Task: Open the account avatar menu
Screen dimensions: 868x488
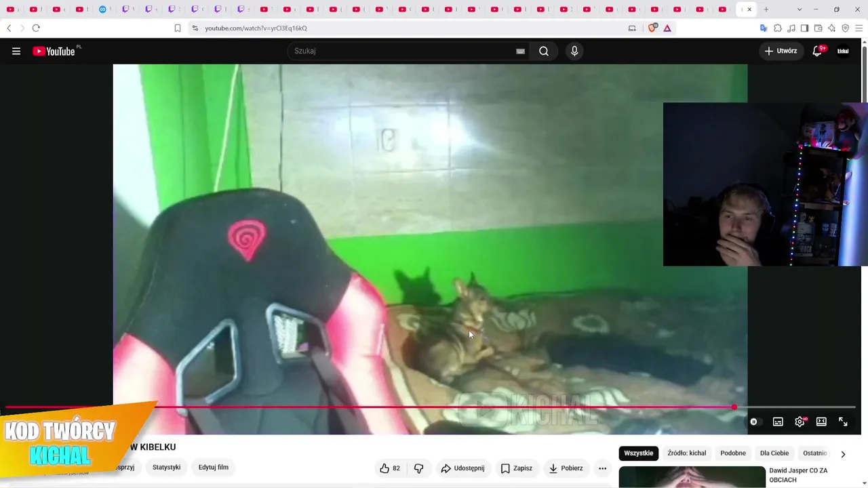Action: [843, 51]
